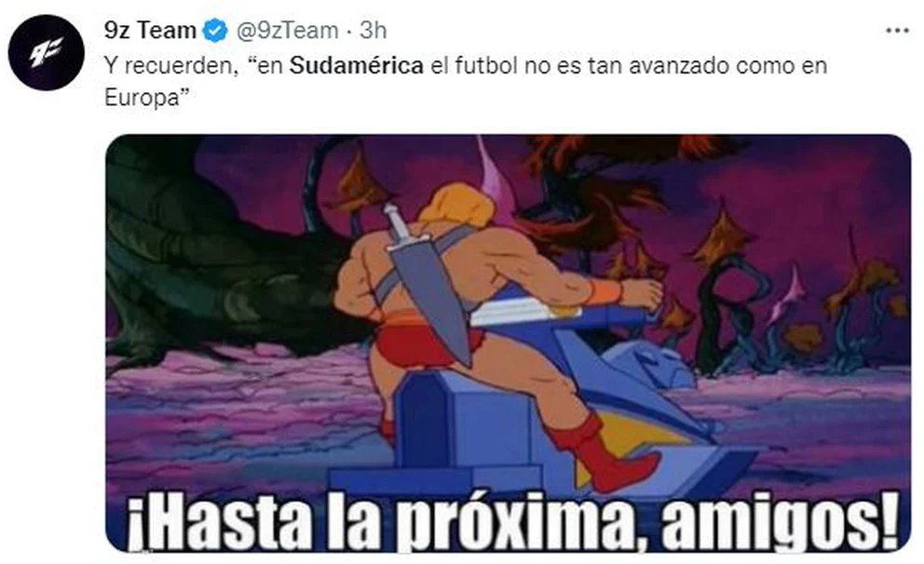Click the 9z Team display name

(x=150, y=30)
